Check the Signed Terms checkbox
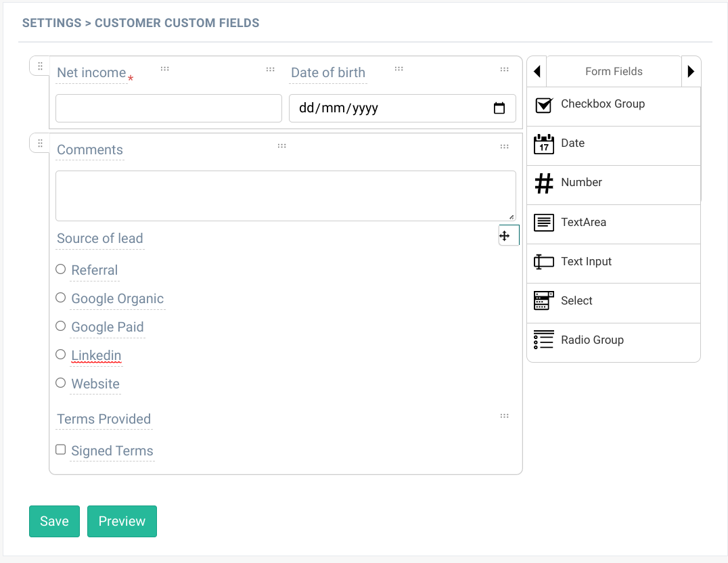The image size is (728, 563). pos(60,449)
